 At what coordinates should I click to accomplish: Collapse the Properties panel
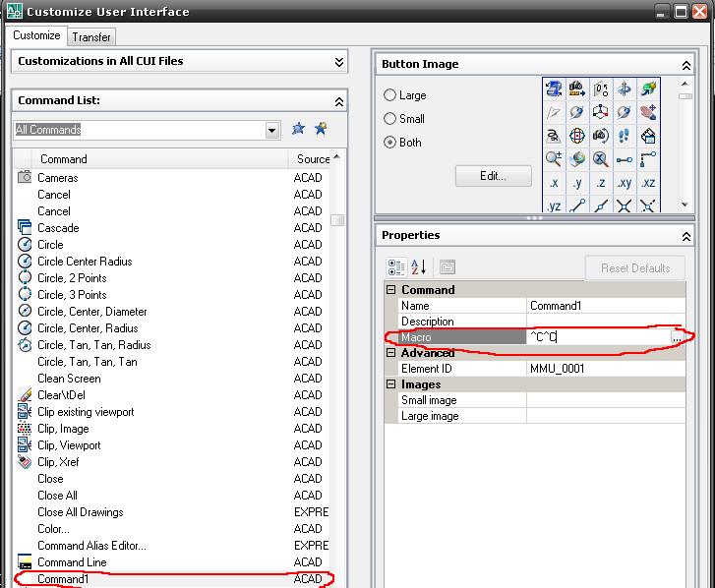(x=685, y=236)
